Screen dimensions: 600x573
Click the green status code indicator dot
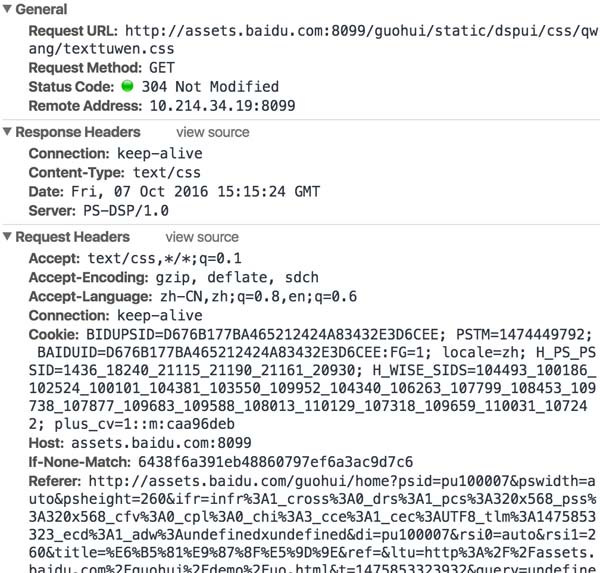tap(127, 87)
